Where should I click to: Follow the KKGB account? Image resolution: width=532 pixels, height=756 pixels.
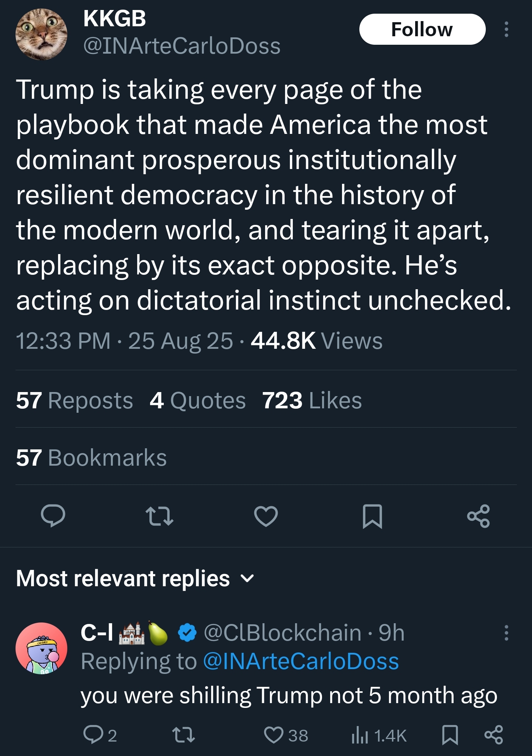click(422, 29)
